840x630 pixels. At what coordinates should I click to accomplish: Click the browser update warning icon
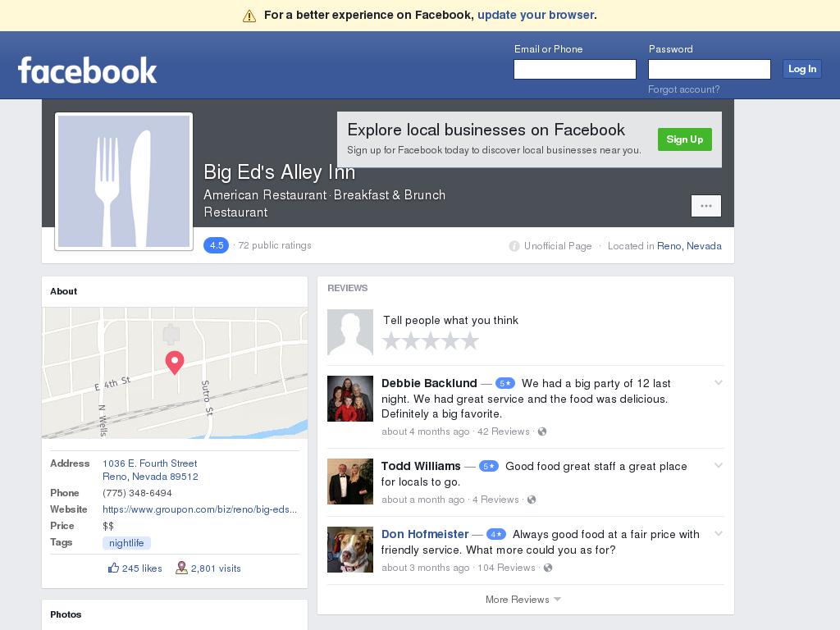(x=249, y=16)
